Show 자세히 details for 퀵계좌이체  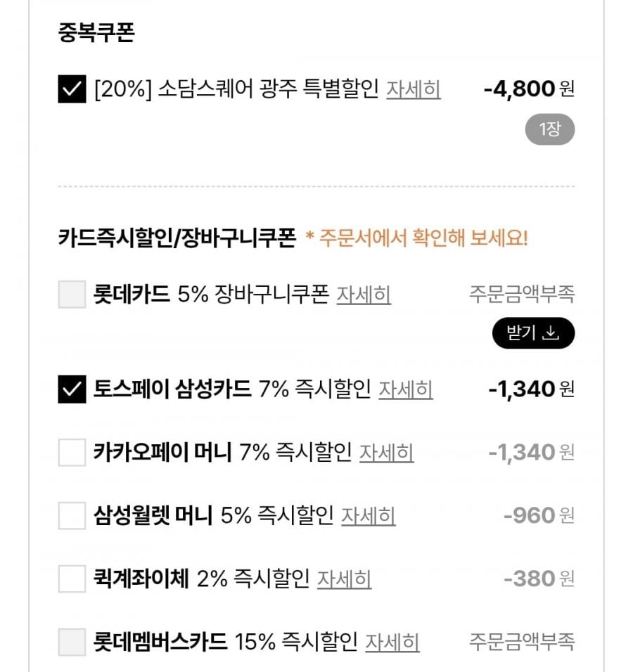(344, 579)
